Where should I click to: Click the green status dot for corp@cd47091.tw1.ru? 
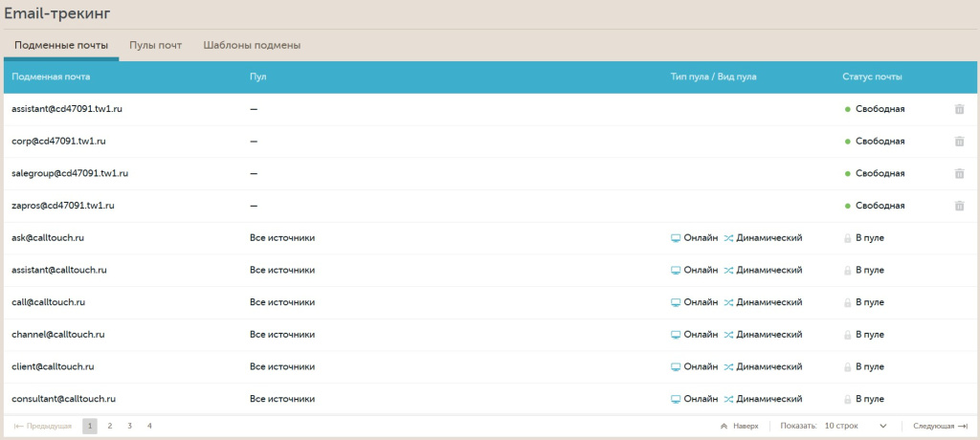point(848,142)
